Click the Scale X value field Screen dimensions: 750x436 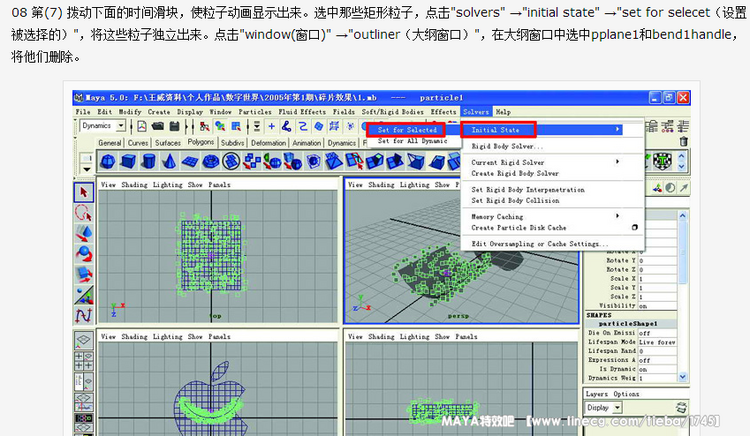tap(657, 279)
